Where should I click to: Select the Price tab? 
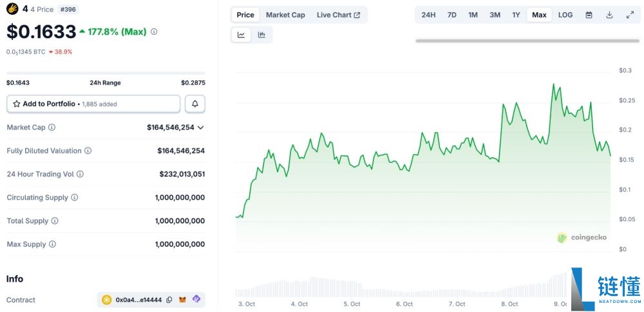tap(245, 15)
